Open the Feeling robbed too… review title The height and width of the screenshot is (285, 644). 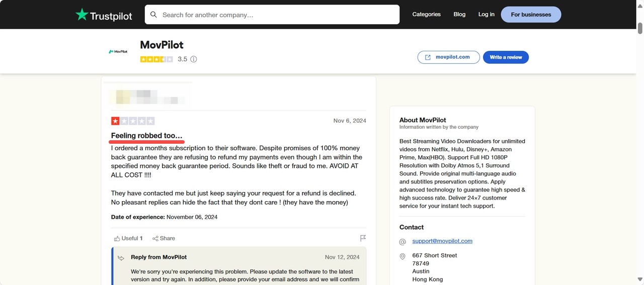(147, 136)
